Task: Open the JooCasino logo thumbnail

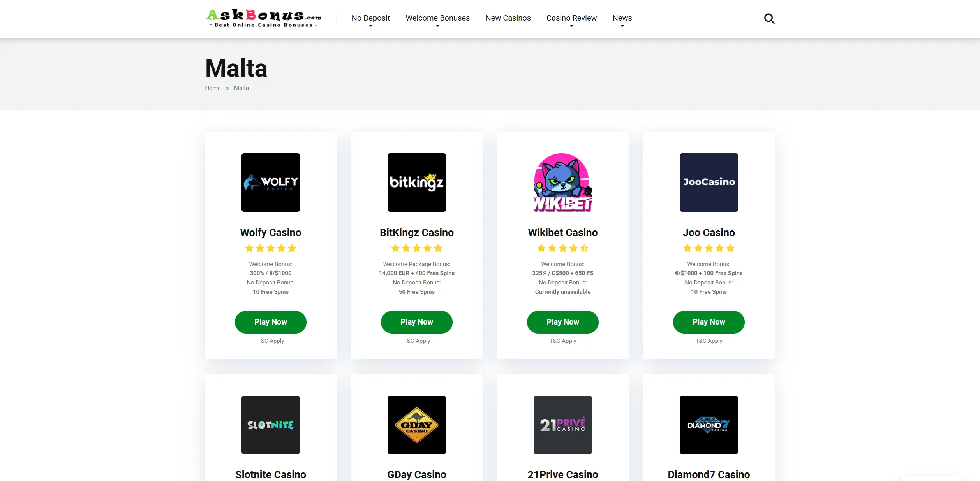Action: [x=709, y=183]
